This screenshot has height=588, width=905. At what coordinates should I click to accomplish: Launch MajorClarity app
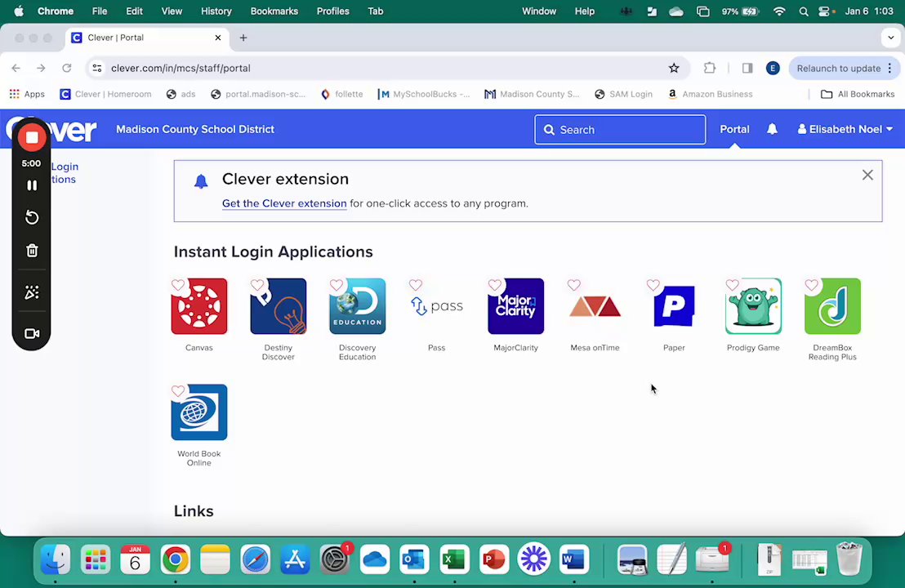[515, 306]
